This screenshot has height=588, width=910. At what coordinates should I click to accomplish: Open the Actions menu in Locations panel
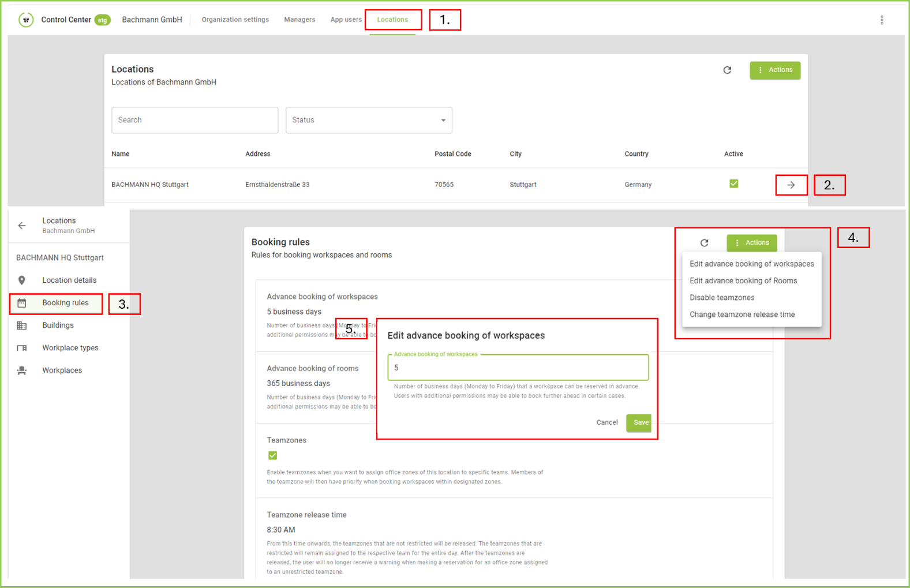[x=774, y=70]
